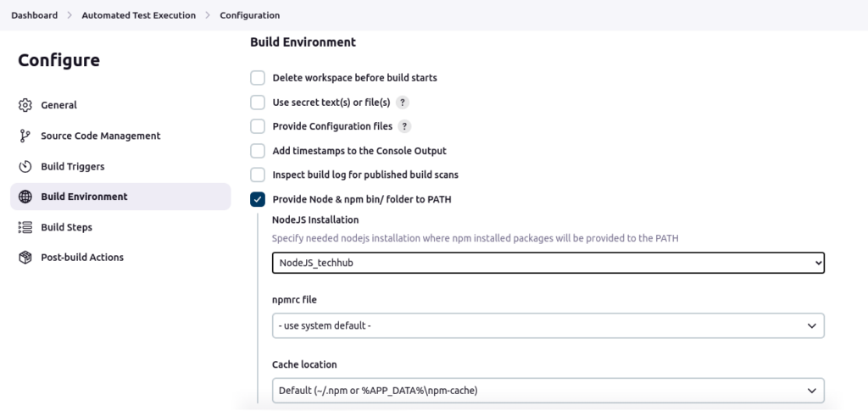The width and height of the screenshot is (868, 411).
Task: Open help for Provide Configuration files
Action: point(405,126)
